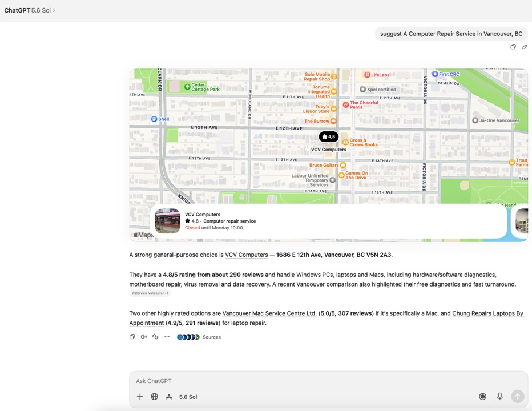532x411 pixels.
Task: Open the Sources label
Action: 212,337
